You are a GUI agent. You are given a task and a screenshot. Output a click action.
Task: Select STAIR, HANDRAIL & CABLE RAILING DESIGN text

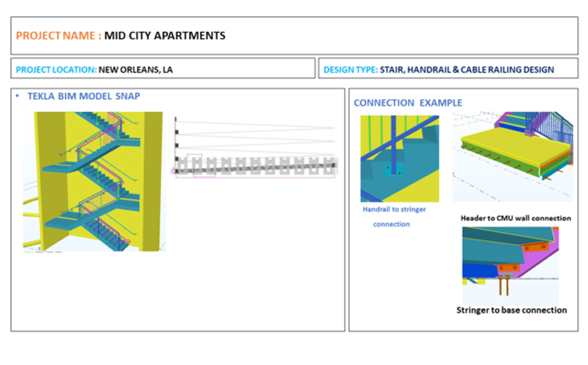point(467,70)
